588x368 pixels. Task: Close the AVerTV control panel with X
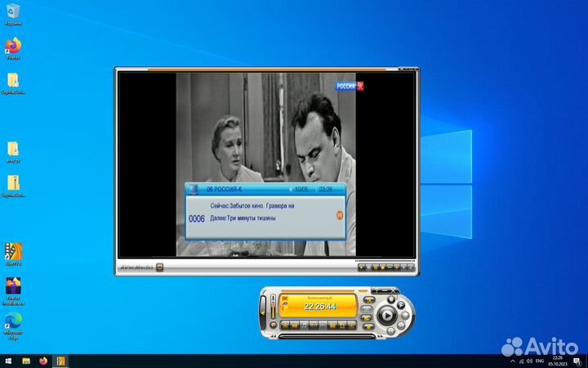pyautogui.click(x=393, y=290)
